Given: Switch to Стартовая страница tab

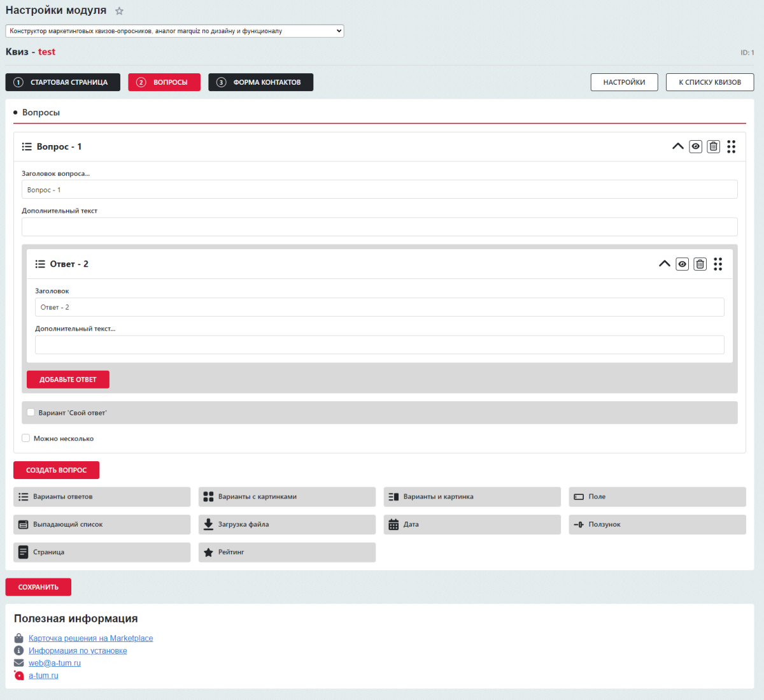Looking at the screenshot, I should click(62, 82).
